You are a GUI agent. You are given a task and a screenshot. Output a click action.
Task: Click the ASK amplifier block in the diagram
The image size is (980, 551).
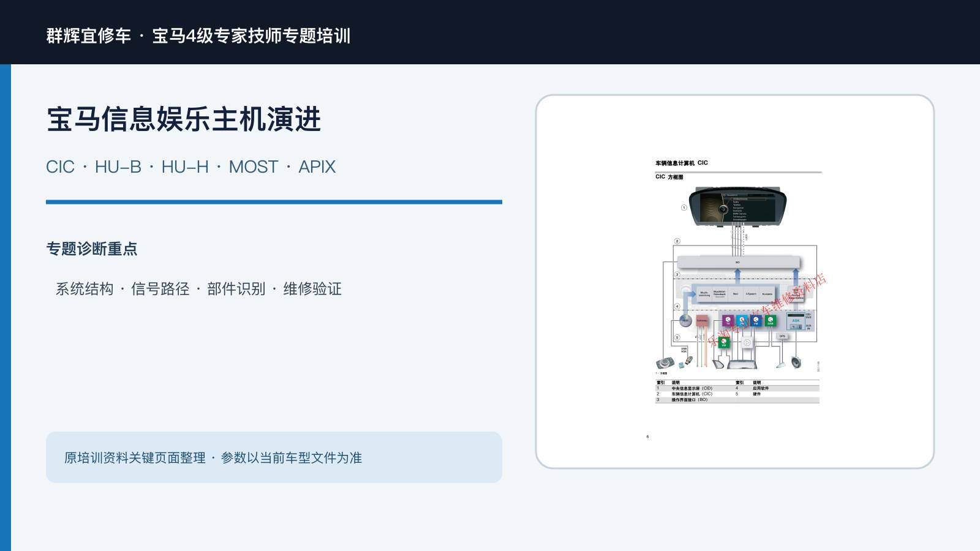point(796,321)
